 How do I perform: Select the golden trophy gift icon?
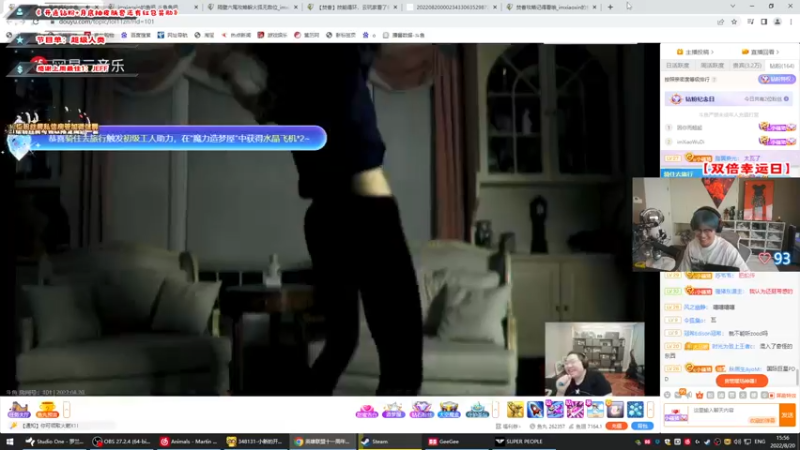[515, 409]
